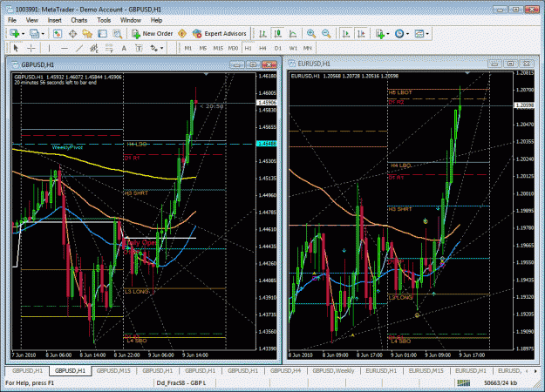Switch chart to candlestick display
The width and height of the screenshot is (545, 392).
point(277,34)
